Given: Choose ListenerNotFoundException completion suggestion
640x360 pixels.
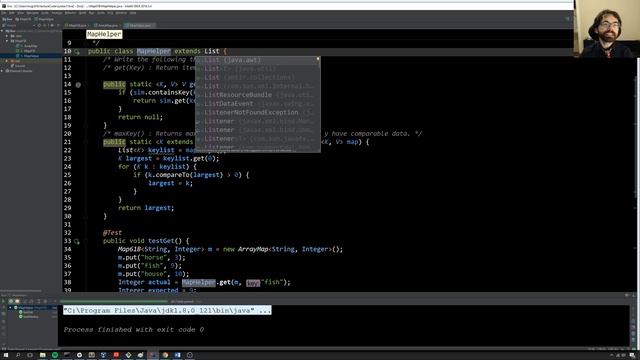Looking at the screenshot, I should (257, 112).
